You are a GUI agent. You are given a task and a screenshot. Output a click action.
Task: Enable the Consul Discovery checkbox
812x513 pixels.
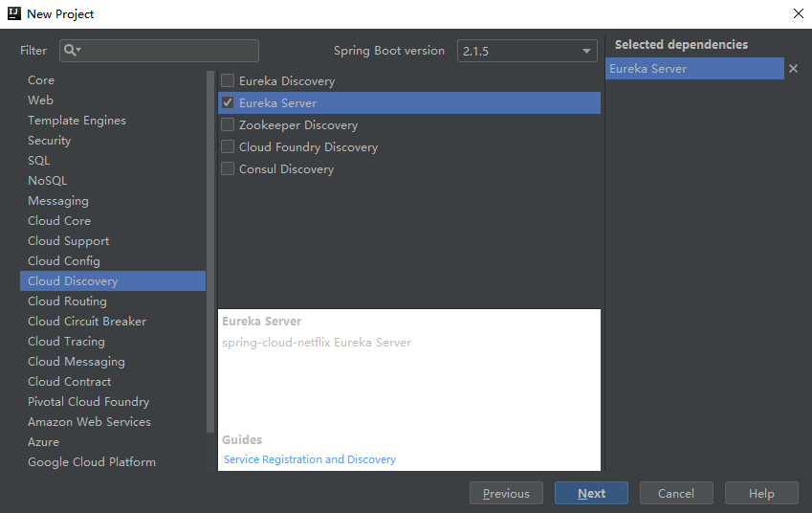[228, 169]
